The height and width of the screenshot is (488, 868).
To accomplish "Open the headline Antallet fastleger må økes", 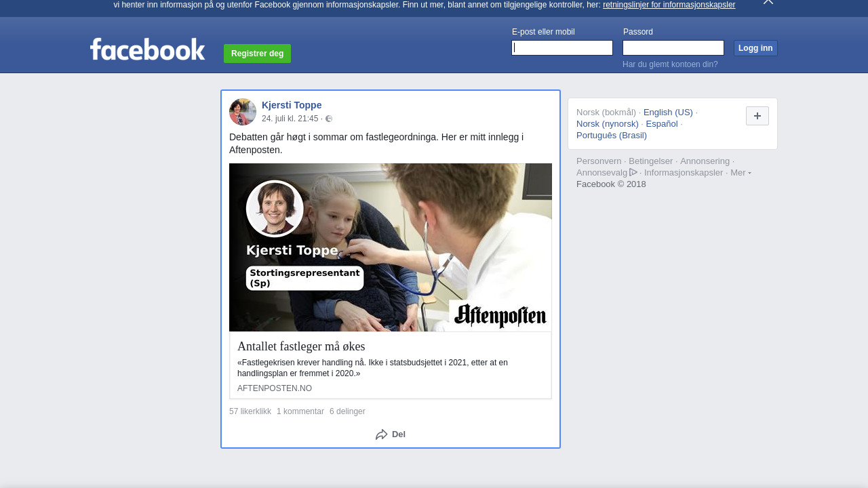I will 301,346.
